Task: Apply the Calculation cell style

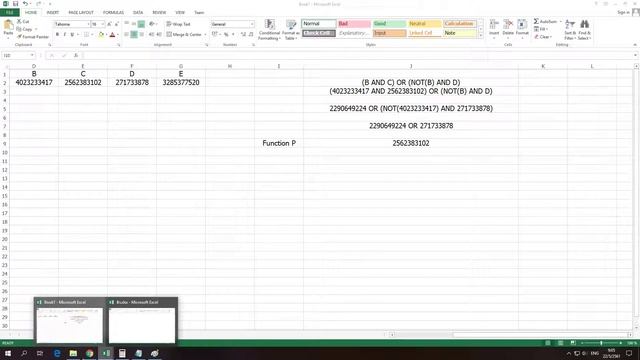Action: click(460, 24)
